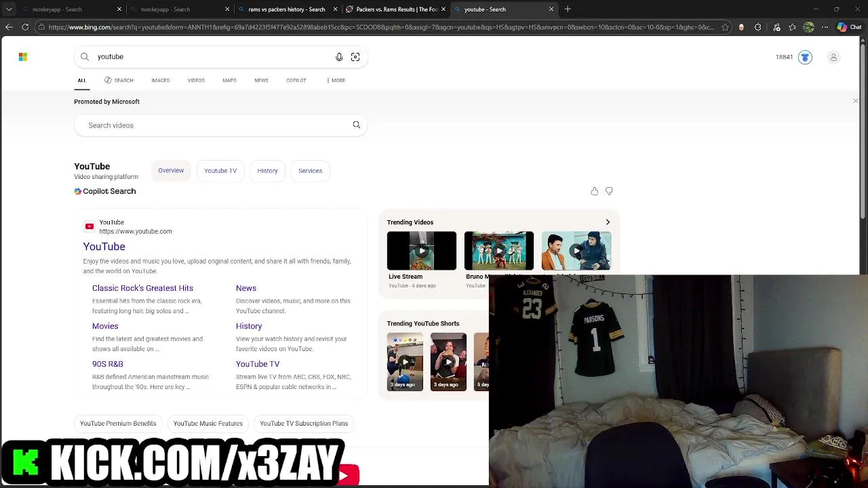
Task: Open the 90S R&B sublink
Action: (108, 364)
